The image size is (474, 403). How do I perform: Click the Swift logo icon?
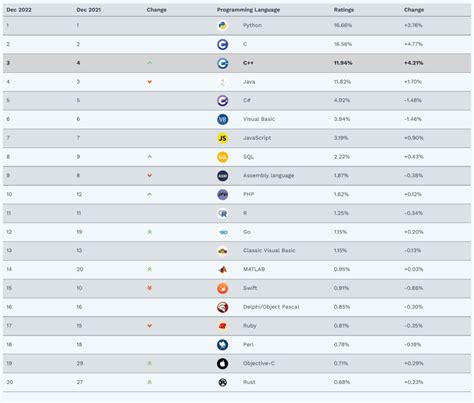[223, 288]
